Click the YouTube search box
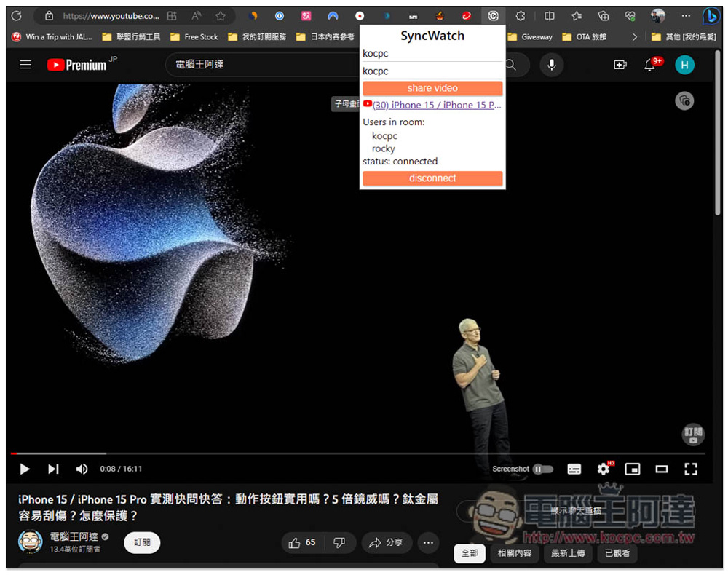Image resolution: width=728 pixels, height=575 pixels. coord(262,65)
